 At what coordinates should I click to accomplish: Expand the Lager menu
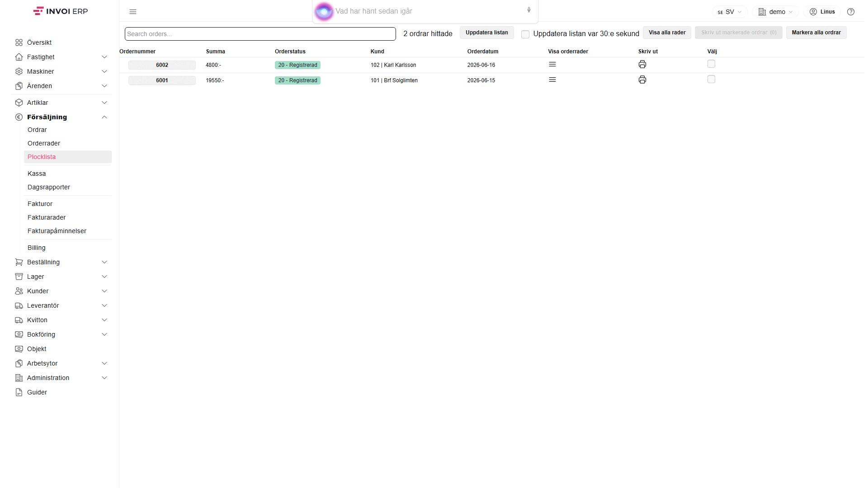pos(61,277)
